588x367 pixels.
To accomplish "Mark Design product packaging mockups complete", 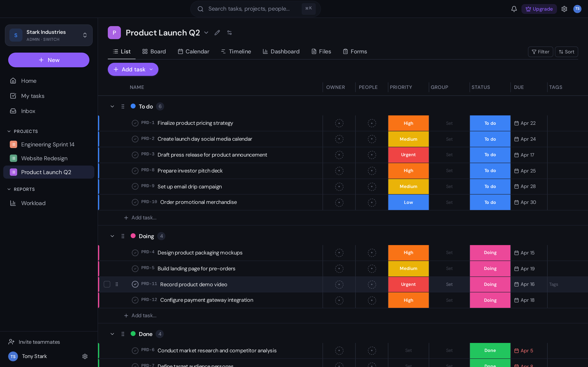I will pyautogui.click(x=135, y=253).
